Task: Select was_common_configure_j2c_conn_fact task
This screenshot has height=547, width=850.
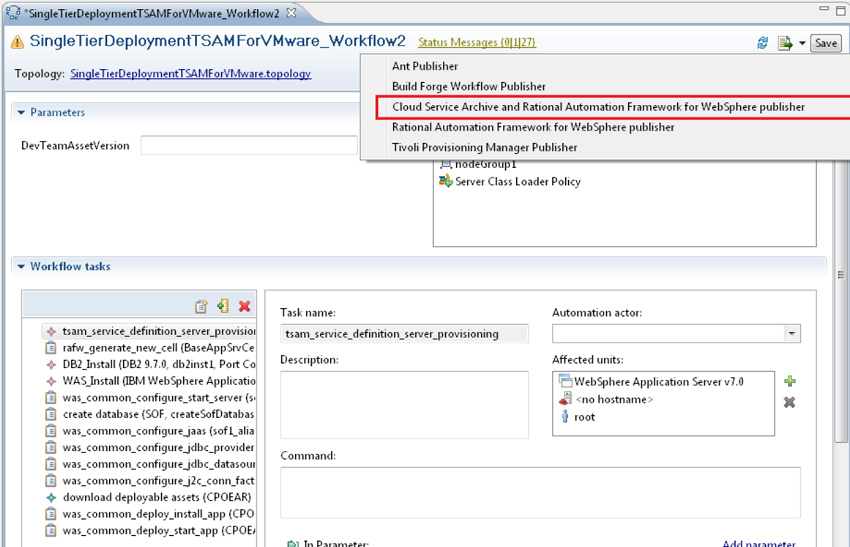Action: tap(149, 481)
